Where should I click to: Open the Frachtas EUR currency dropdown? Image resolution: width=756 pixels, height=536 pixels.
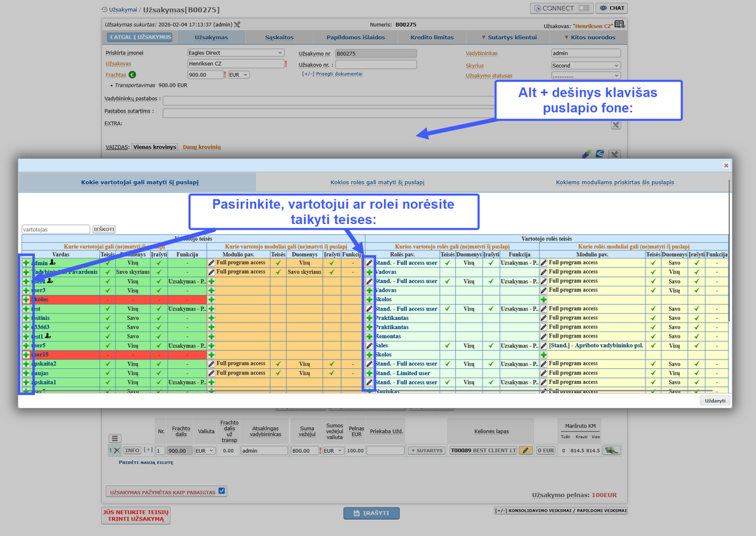tap(238, 74)
